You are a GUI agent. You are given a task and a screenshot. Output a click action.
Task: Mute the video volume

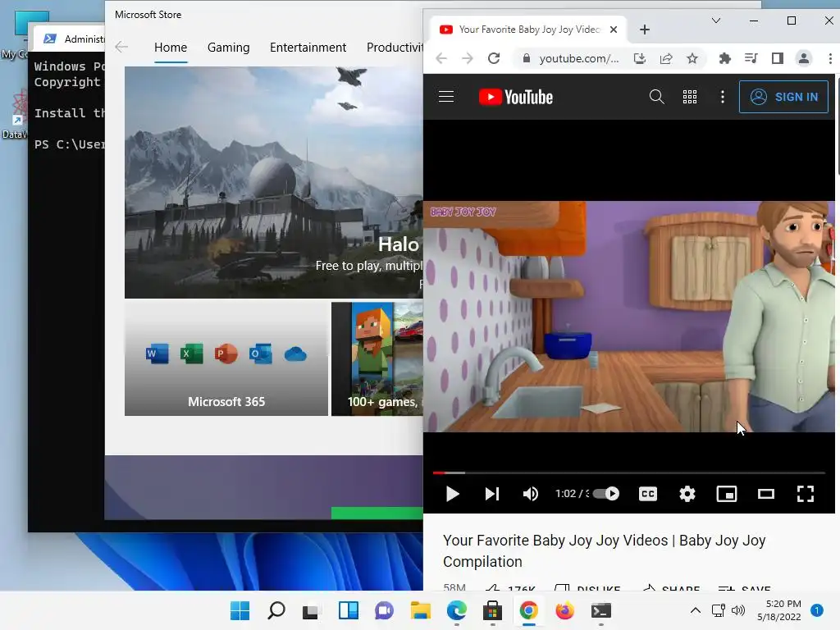coord(531,494)
